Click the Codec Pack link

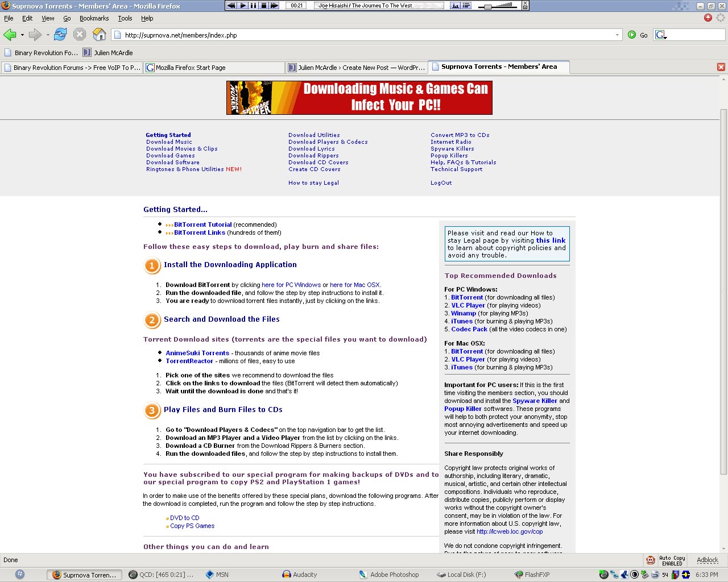coord(469,329)
